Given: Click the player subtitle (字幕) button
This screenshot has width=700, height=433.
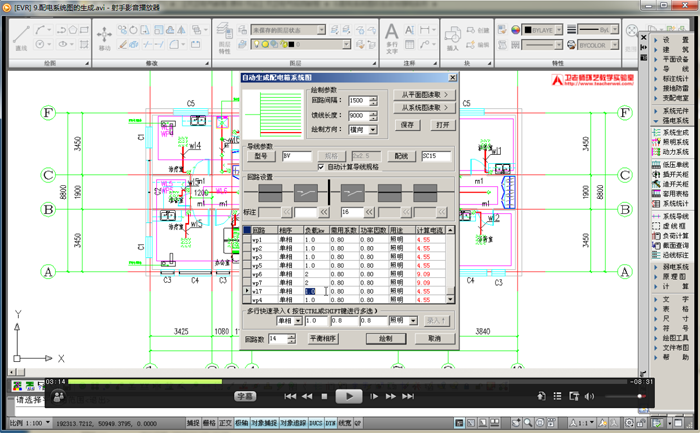Looking at the screenshot, I should 245,396.
